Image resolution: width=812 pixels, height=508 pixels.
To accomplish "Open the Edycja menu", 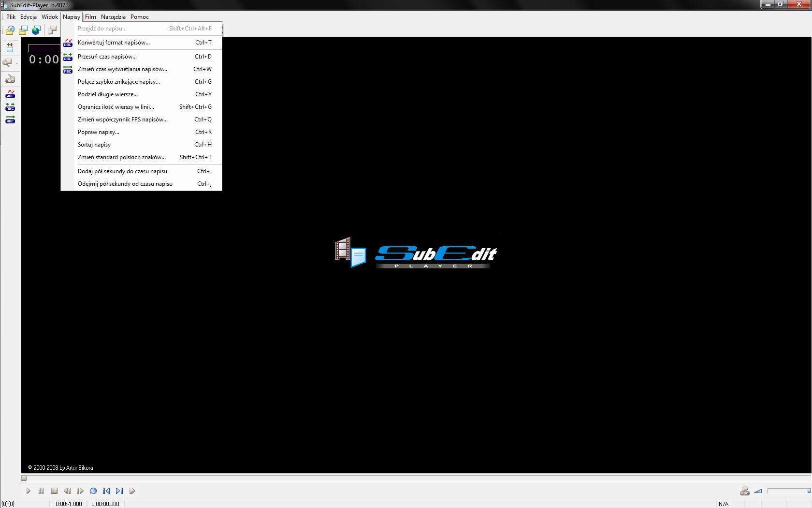I will point(29,16).
